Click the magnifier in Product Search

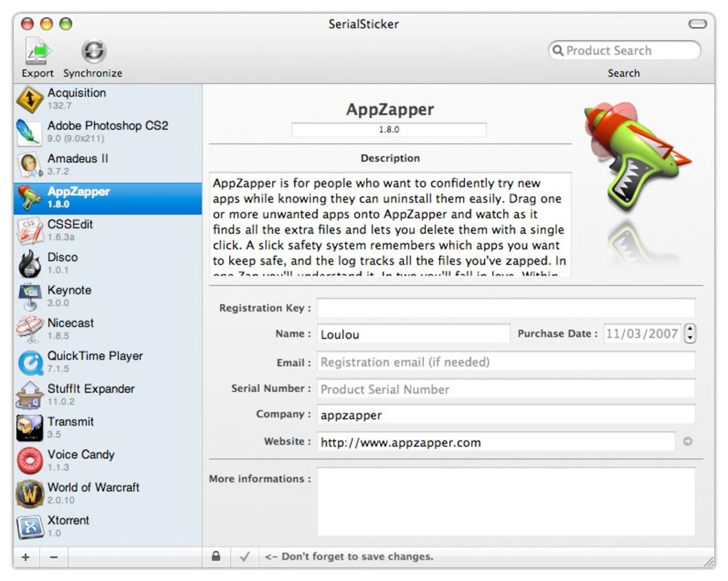click(x=558, y=51)
